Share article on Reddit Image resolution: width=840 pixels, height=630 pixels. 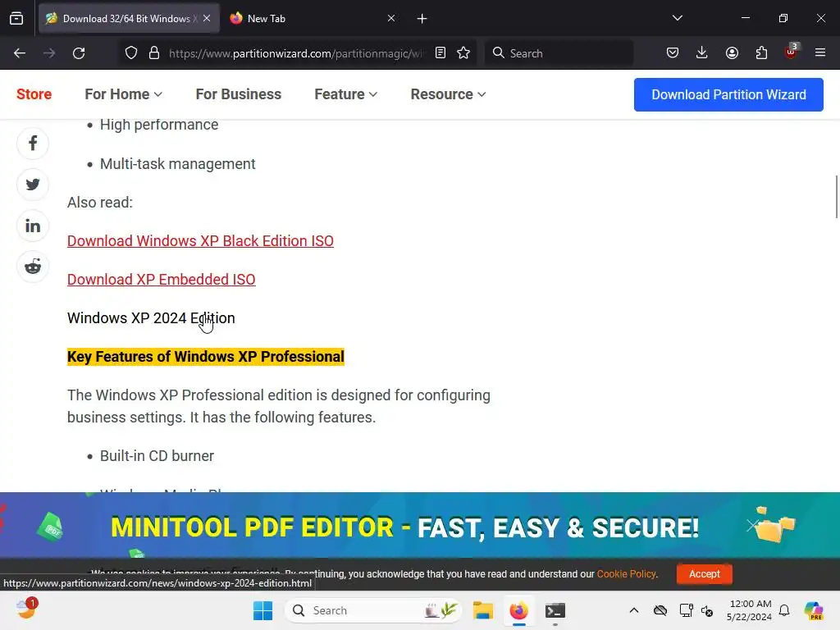pos(33,267)
